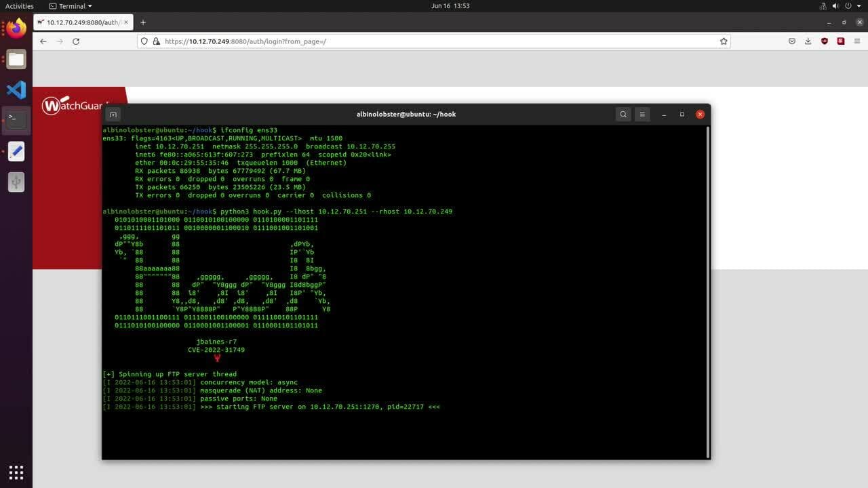Open the Text Editor dock icon
The width and height of the screenshot is (868, 488).
click(16, 151)
